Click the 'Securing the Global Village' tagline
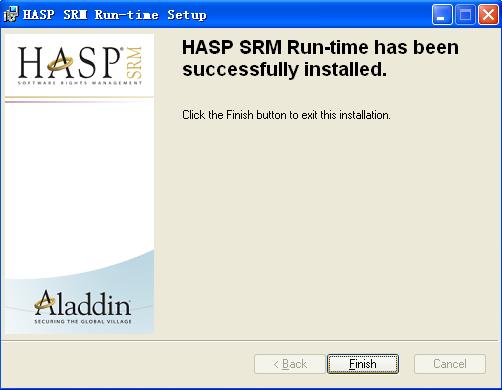502x390 pixels. coord(83,321)
